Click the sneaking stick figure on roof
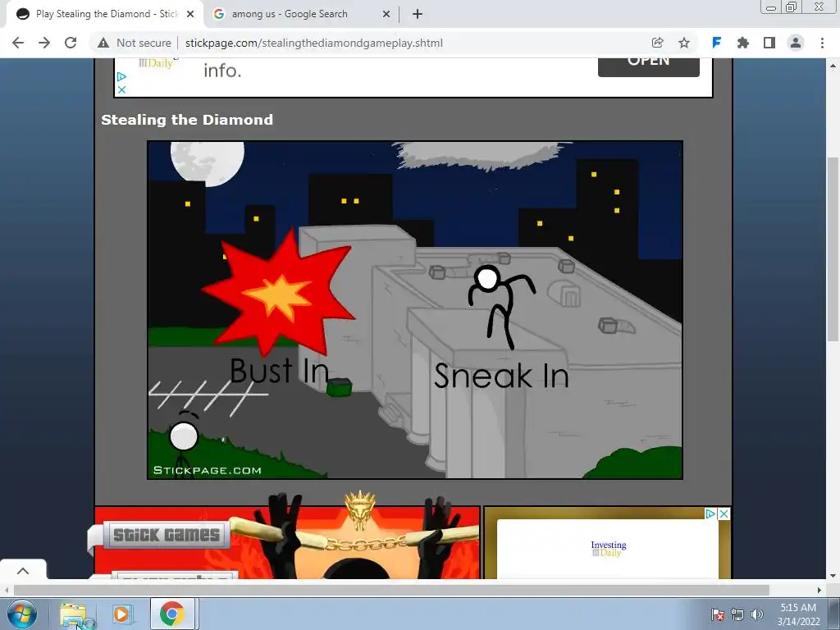This screenshot has height=630, width=840. pos(500,306)
